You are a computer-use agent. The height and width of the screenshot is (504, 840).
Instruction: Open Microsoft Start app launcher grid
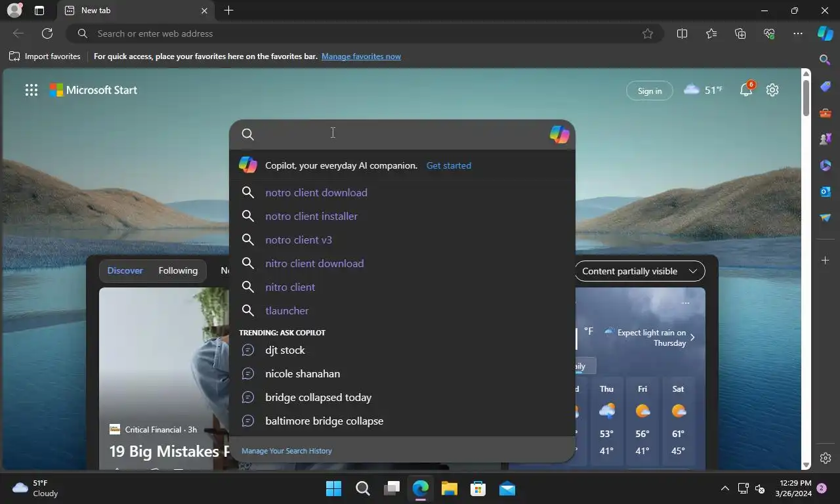click(x=31, y=91)
